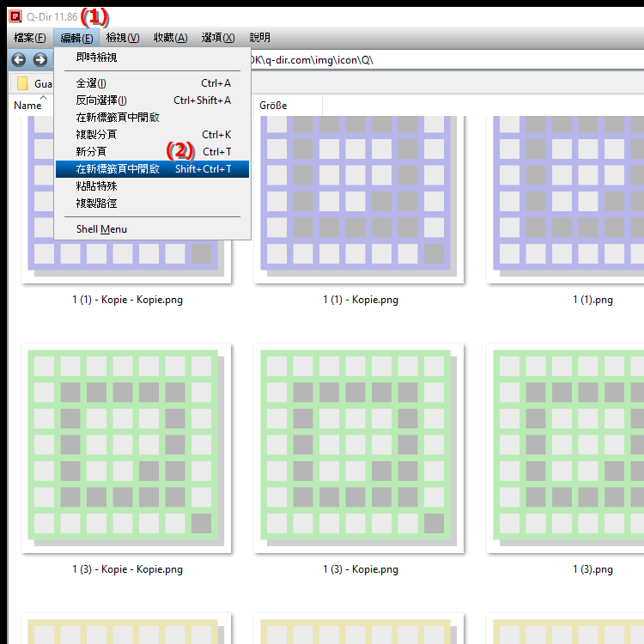Open Shell Menu entry
The image size is (644, 644).
152,229
